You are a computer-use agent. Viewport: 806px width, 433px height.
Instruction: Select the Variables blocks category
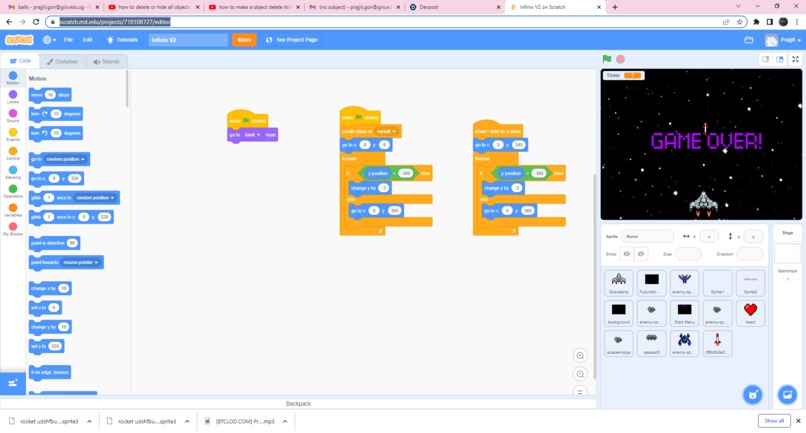tap(13, 210)
